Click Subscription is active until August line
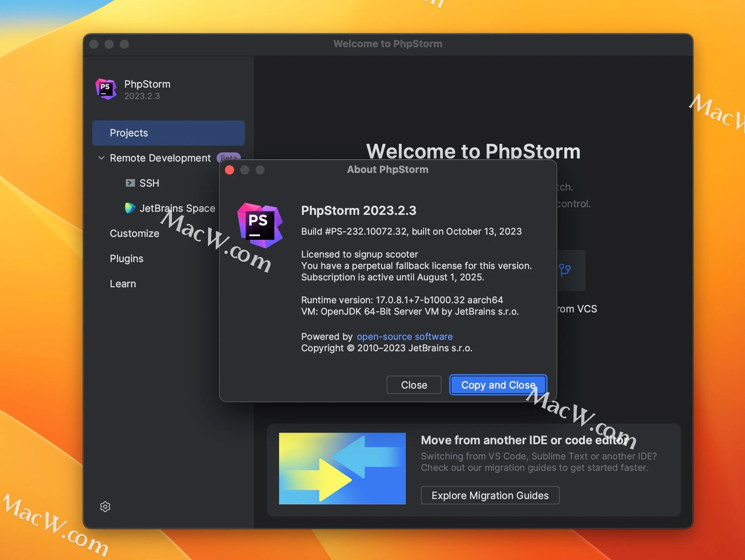This screenshot has width=745, height=560. (393, 277)
